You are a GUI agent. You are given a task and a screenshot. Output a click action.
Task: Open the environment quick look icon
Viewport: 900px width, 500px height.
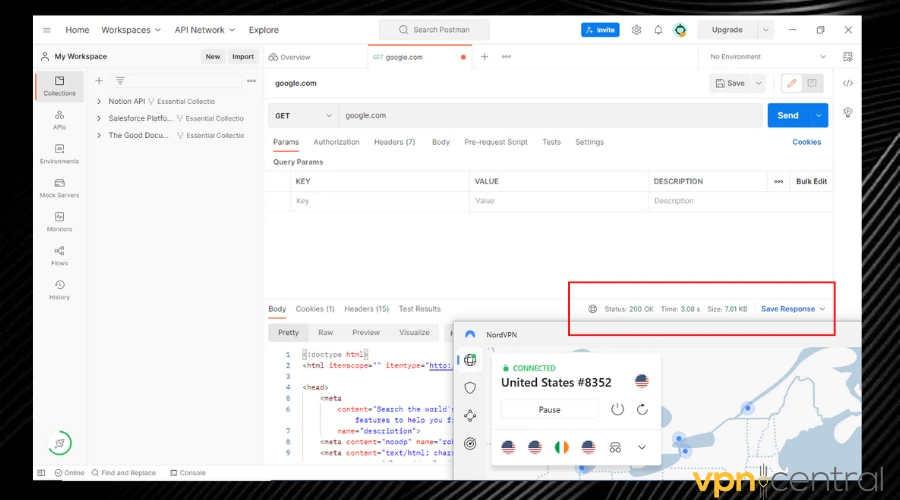coord(848,56)
